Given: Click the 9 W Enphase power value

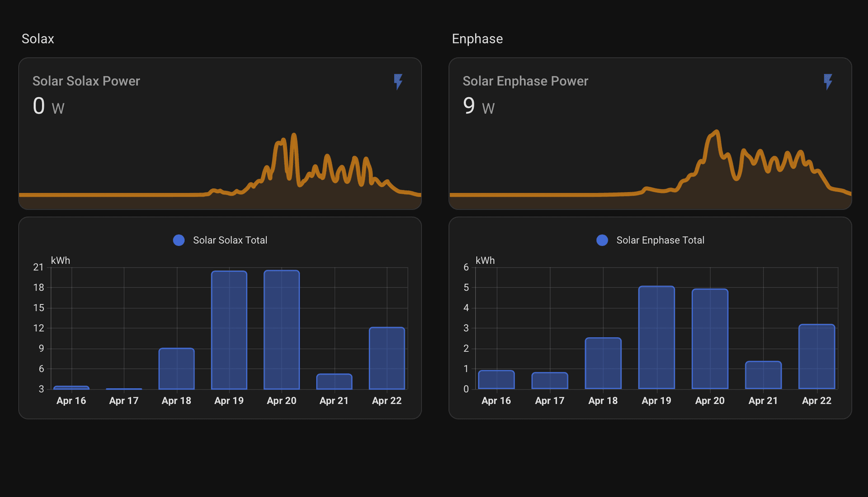Looking at the screenshot, I should pos(479,106).
